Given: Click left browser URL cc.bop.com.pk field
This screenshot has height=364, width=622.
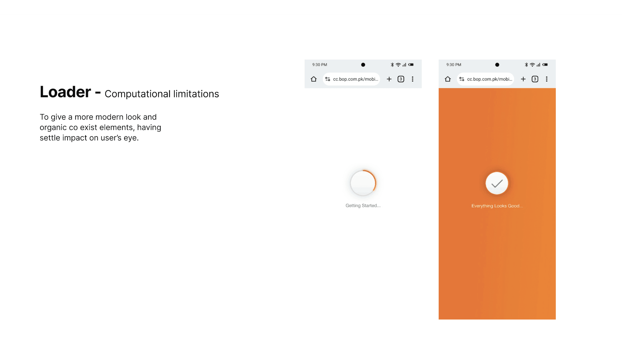Looking at the screenshot, I should [x=355, y=79].
